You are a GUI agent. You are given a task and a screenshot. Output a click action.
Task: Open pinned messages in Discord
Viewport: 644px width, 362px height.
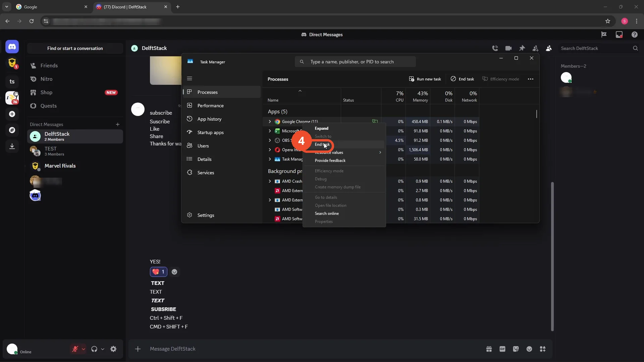tap(522, 48)
